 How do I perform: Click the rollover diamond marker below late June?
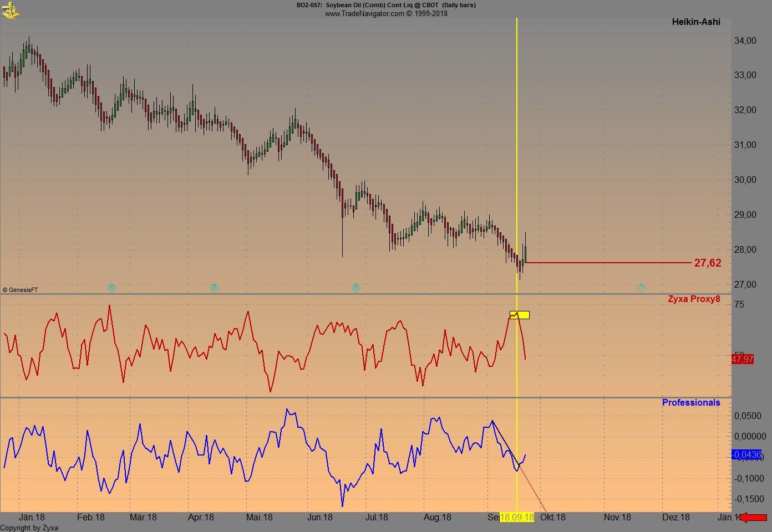tap(355, 288)
